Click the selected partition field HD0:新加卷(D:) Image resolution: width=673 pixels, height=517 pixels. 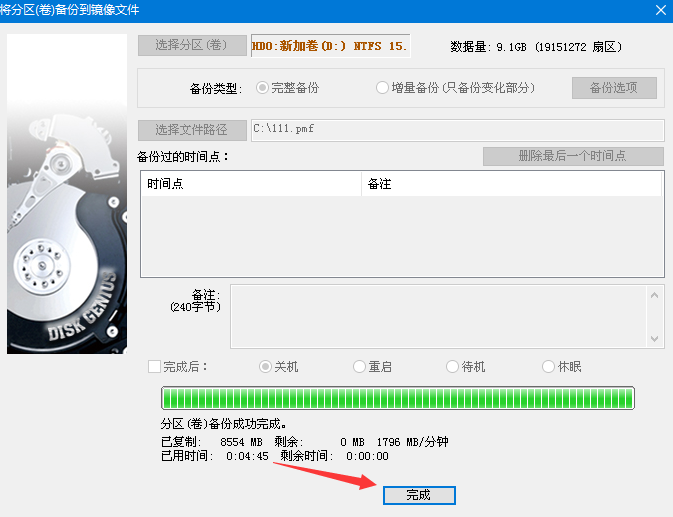[x=330, y=45]
